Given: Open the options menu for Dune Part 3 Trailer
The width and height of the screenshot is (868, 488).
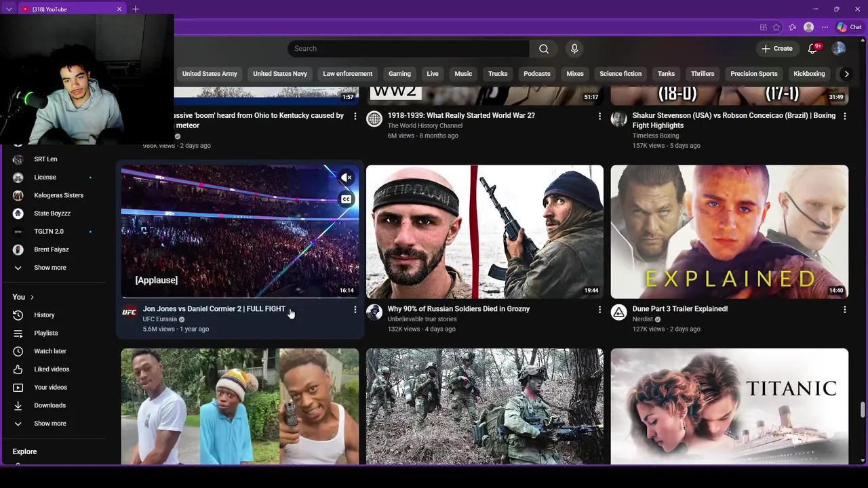Looking at the screenshot, I should click(844, 309).
